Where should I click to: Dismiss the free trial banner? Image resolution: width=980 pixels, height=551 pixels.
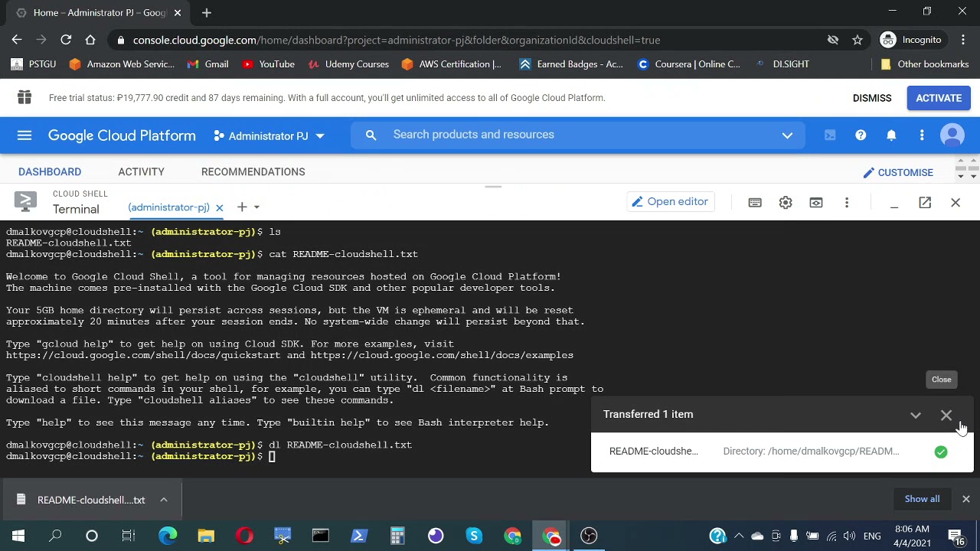point(872,98)
